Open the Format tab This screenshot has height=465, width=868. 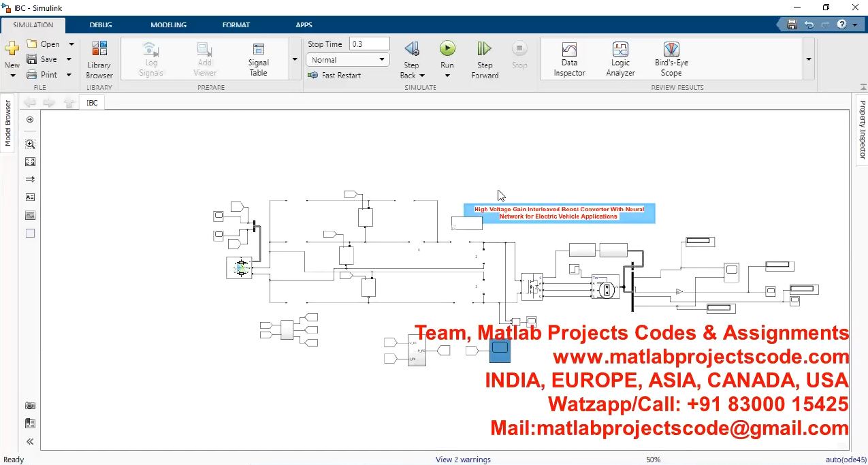coord(236,25)
